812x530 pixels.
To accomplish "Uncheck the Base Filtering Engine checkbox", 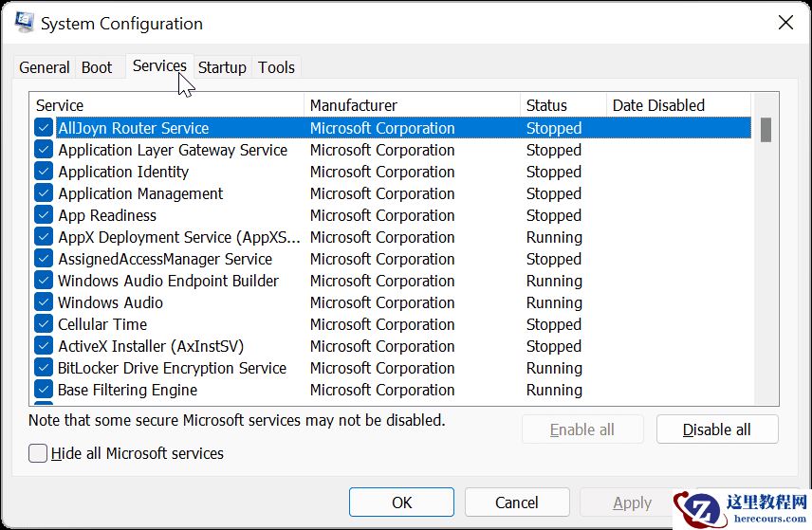I will click(x=44, y=390).
